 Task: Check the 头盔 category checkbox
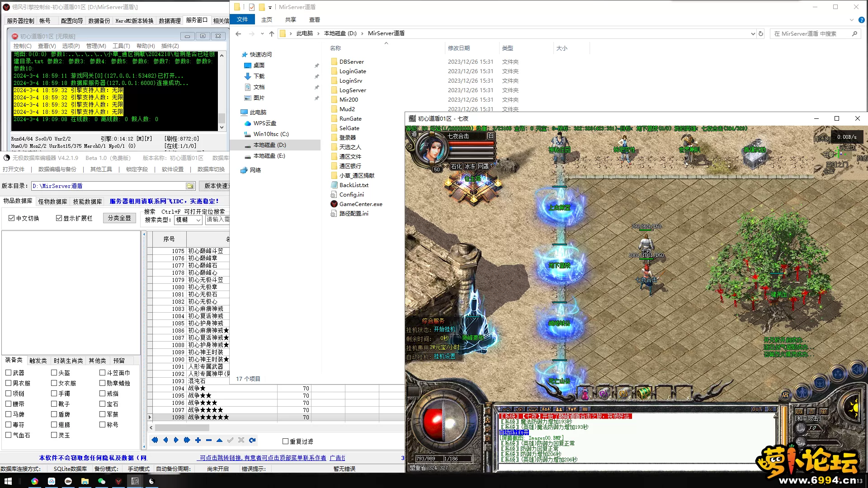click(54, 373)
